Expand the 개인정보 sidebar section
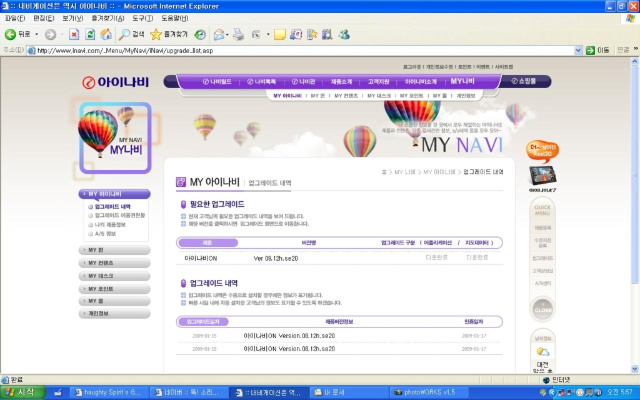This screenshot has width=640, height=400. point(114,313)
